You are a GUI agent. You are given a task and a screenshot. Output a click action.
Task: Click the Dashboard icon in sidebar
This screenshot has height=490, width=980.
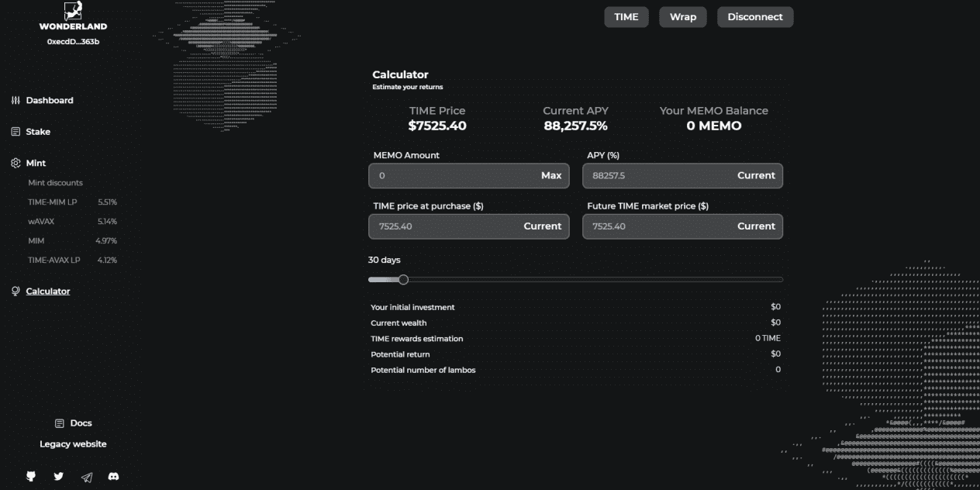click(16, 101)
